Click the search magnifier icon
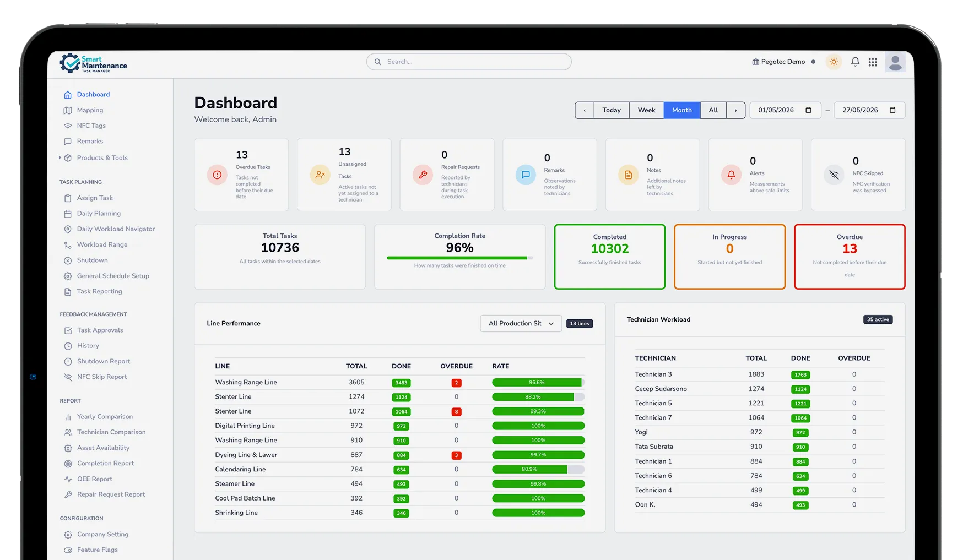This screenshot has height=560, width=963. click(x=378, y=62)
